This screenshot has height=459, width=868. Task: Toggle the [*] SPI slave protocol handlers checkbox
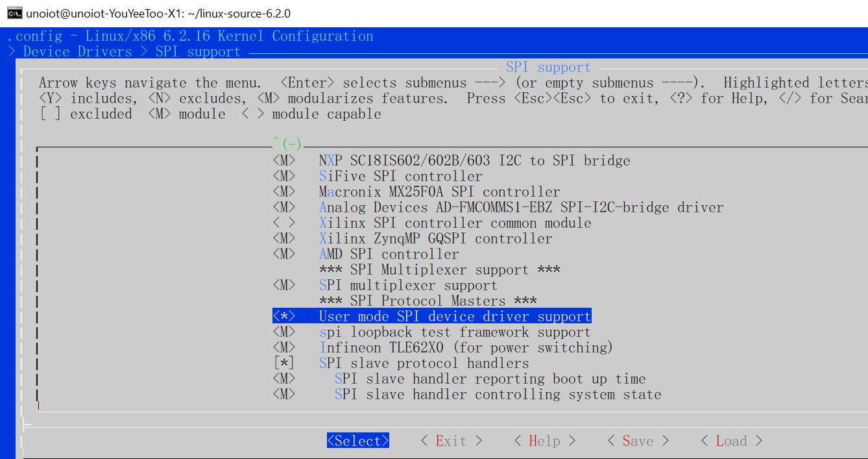point(284,363)
